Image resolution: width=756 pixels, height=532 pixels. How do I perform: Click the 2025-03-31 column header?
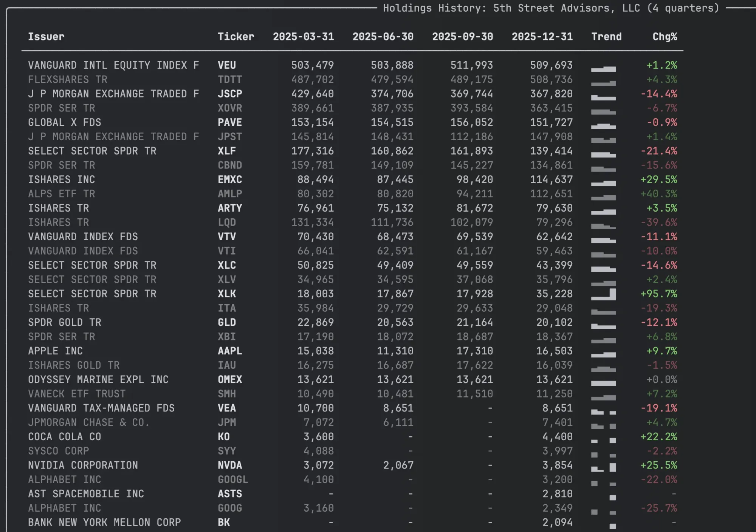point(303,37)
